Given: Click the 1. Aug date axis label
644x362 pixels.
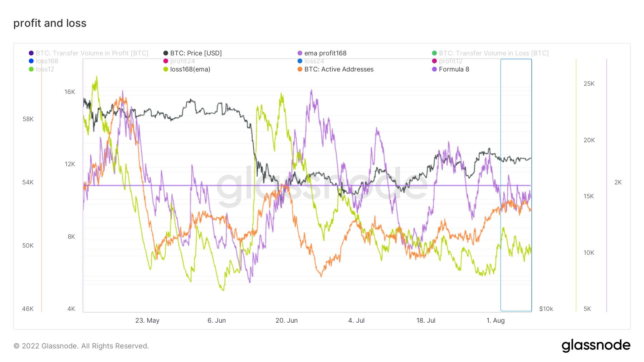Looking at the screenshot, I should pos(496,321).
